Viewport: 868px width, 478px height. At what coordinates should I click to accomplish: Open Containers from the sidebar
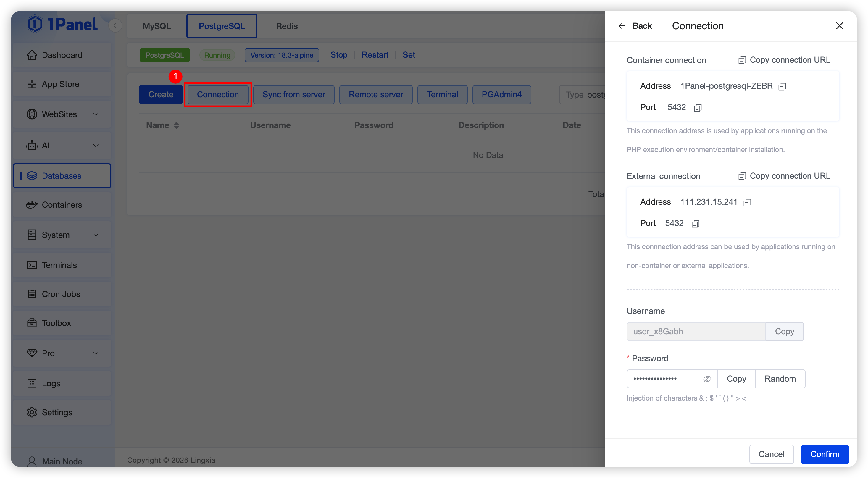62,205
